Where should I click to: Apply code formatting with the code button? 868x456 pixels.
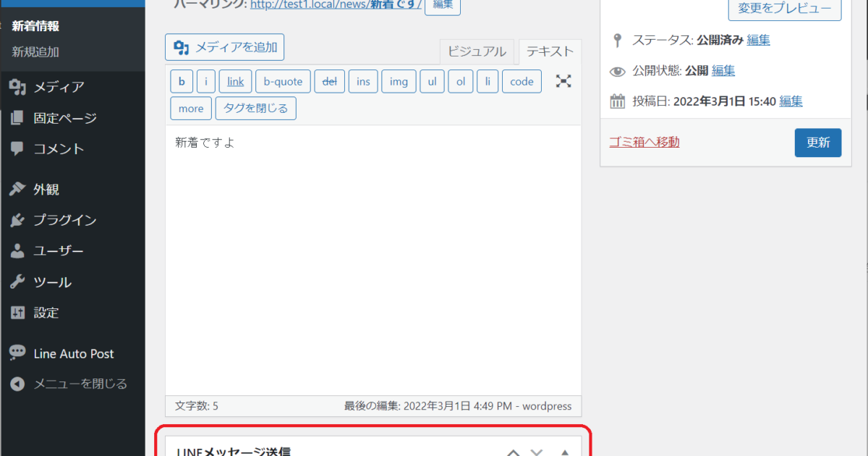[522, 81]
